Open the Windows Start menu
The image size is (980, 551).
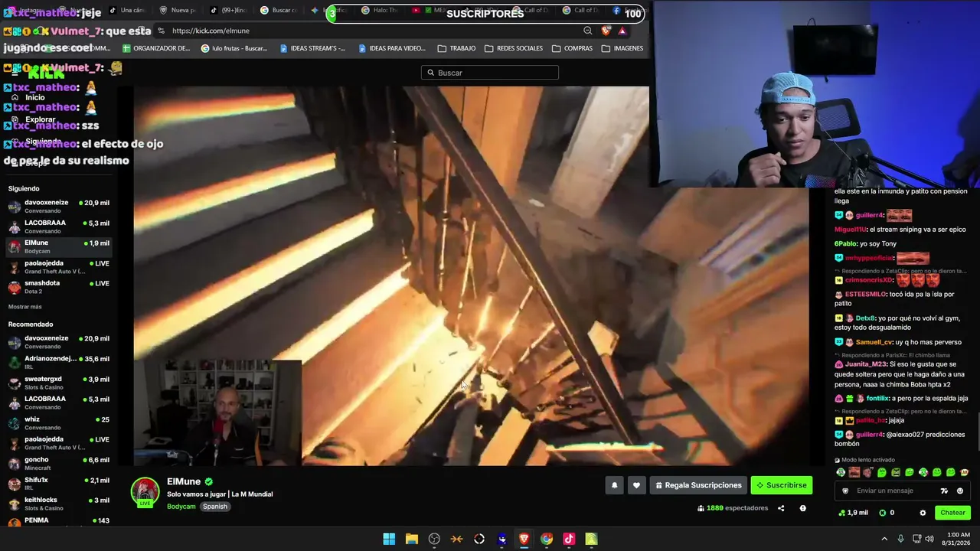click(389, 539)
